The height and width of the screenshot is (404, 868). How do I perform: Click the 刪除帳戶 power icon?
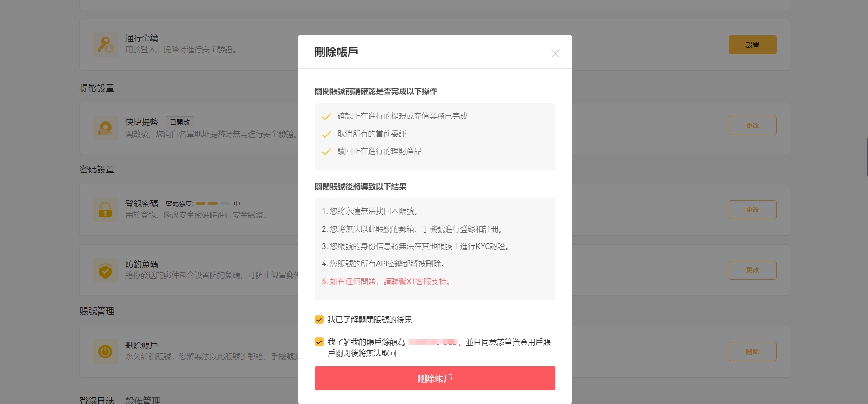tap(105, 352)
